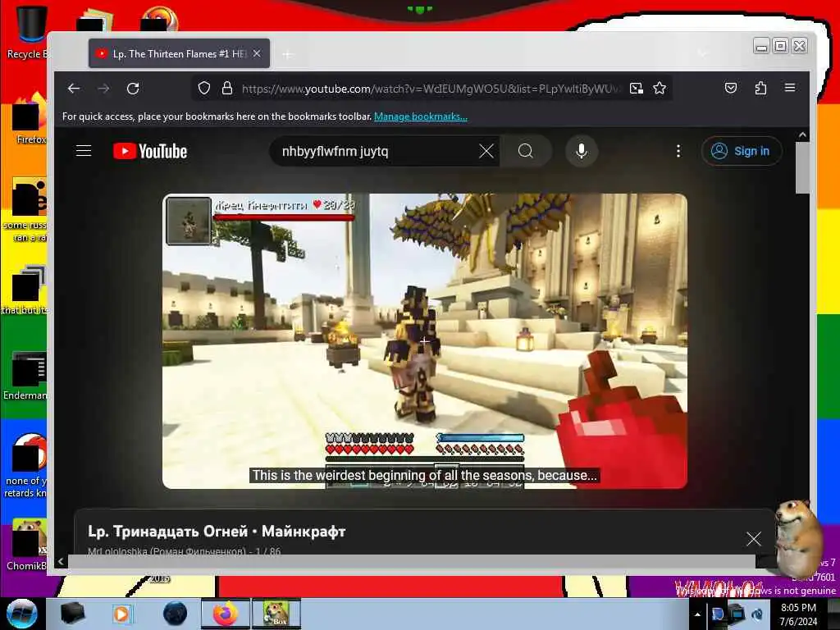
Task: Open the clock showing 8:05 PM
Action: coord(798,614)
